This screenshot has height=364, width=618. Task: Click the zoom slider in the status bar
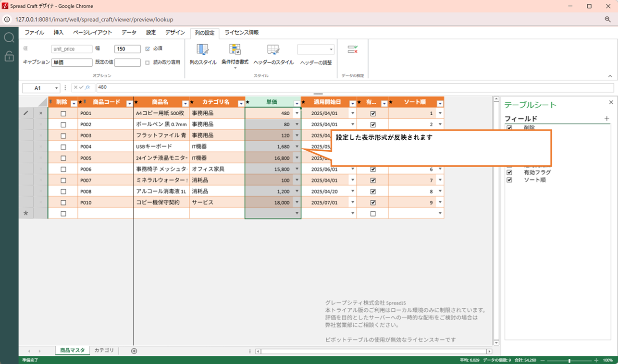click(x=569, y=360)
